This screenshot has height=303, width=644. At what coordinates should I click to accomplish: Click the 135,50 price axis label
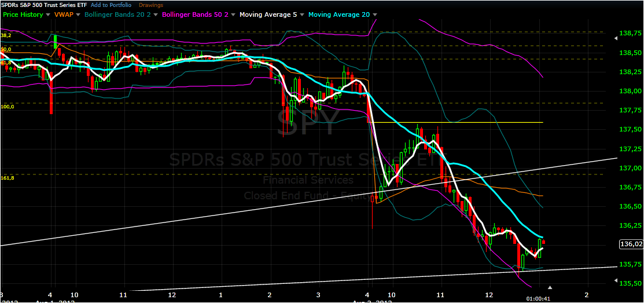pos(631,283)
